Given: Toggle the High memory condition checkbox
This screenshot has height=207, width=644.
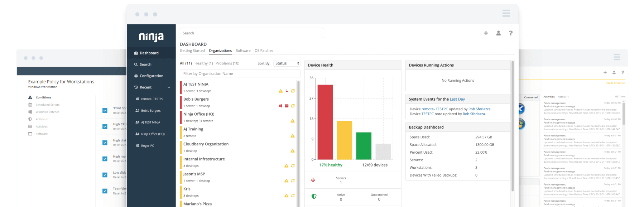Looking at the screenshot, I should pos(105,159).
